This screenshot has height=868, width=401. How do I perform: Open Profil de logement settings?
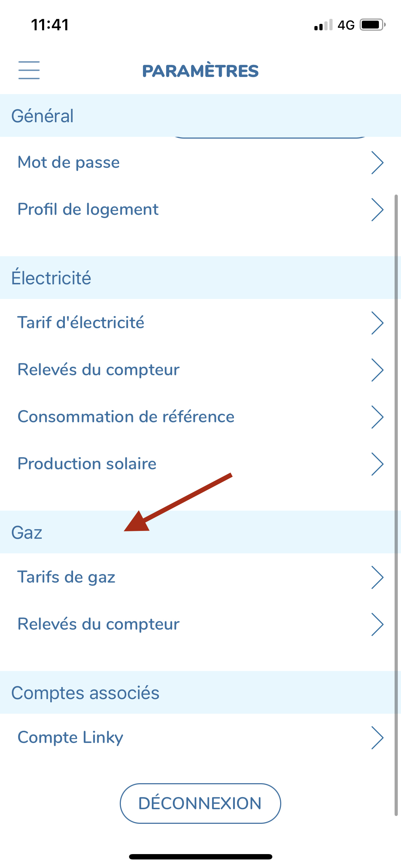pyautogui.click(x=200, y=210)
